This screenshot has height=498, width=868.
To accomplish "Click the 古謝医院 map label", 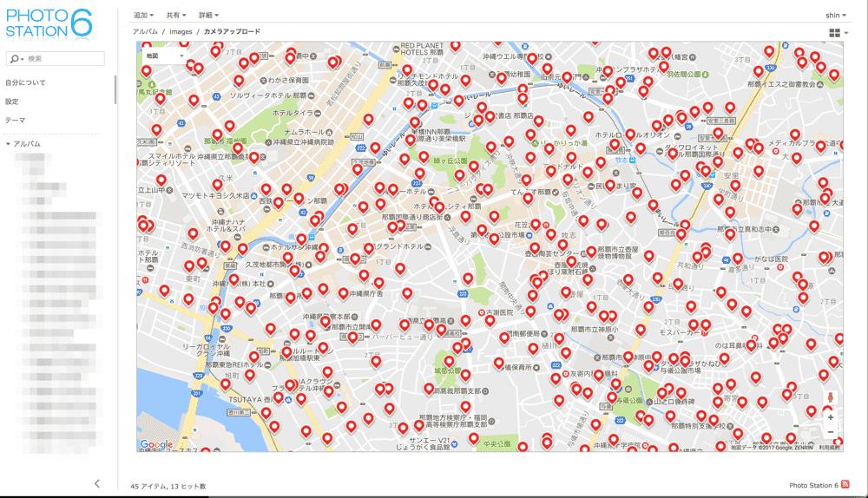I will [499, 312].
